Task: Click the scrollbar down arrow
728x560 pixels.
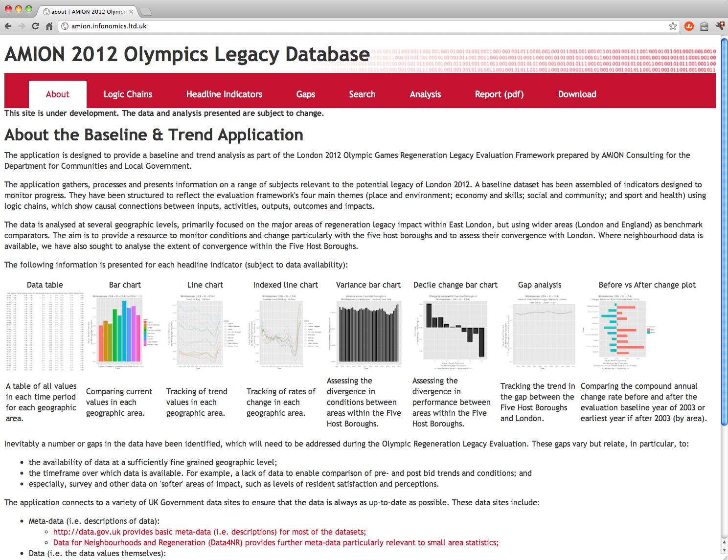Action: (x=724, y=550)
